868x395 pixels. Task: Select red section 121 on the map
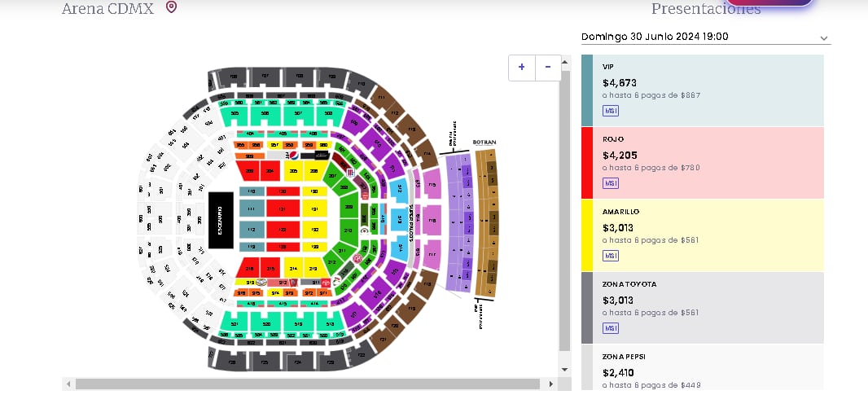(x=282, y=210)
